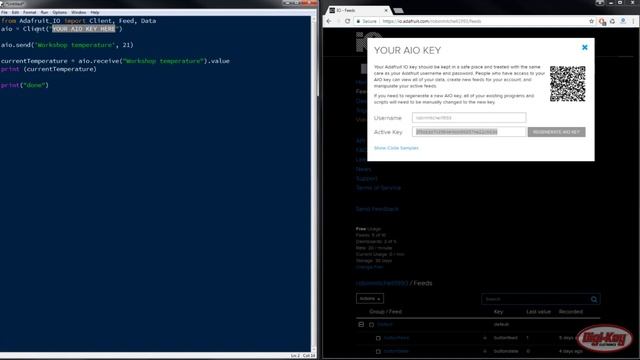Image resolution: width=640 pixels, height=360 pixels.
Task: Open the File menu in IDLE
Action: pyautogui.click(x=4, y=13)
